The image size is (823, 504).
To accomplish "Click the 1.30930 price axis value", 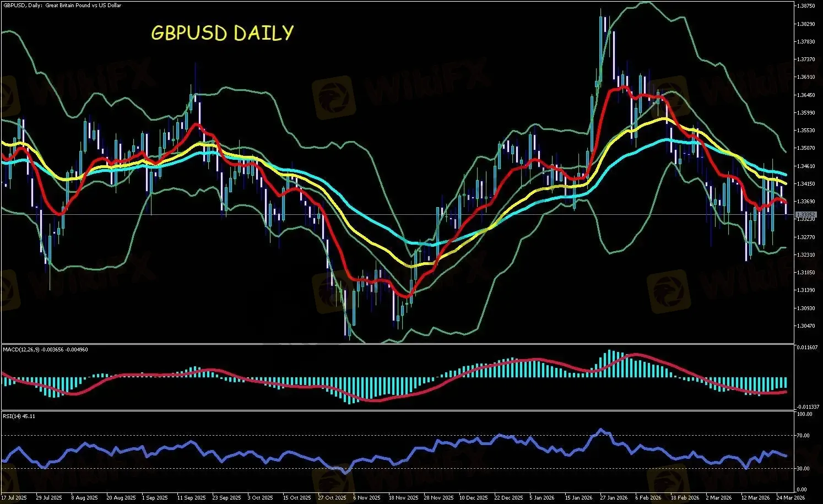I will coord(805,308).
